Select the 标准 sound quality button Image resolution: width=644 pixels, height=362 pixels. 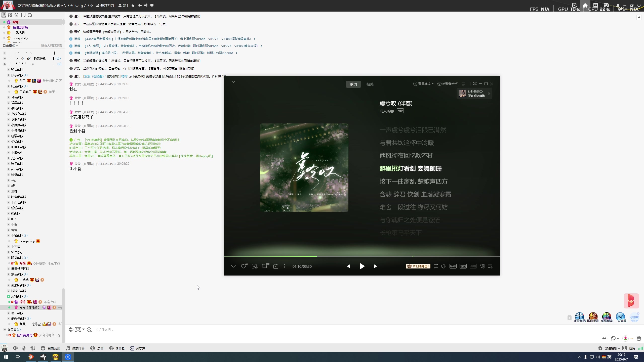click(x=453, y=266)
